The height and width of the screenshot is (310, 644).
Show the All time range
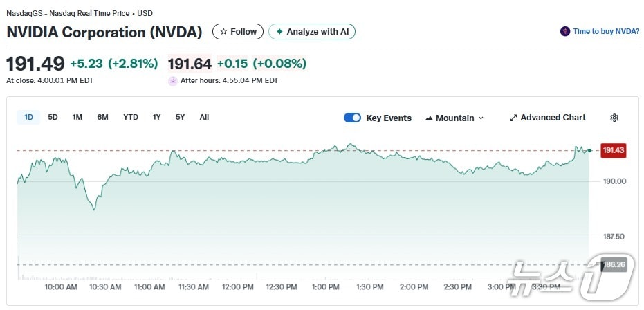pyautogui.click(x=204, y=118)
